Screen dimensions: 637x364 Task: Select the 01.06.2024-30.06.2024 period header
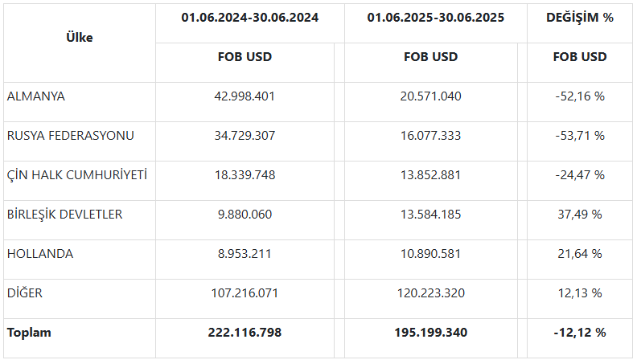pyautogui.click(x=249, y=17)
